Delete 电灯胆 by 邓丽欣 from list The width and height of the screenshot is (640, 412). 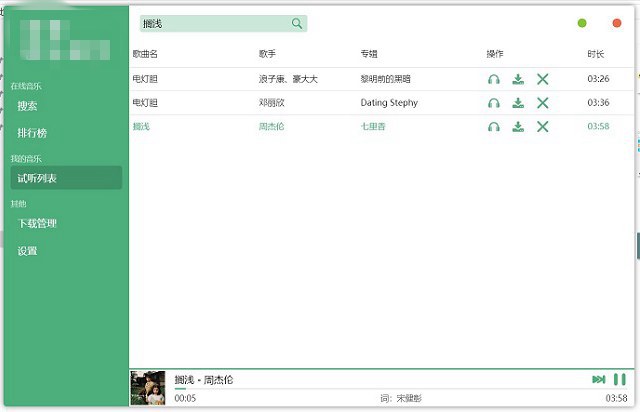[x=542, y=102]
